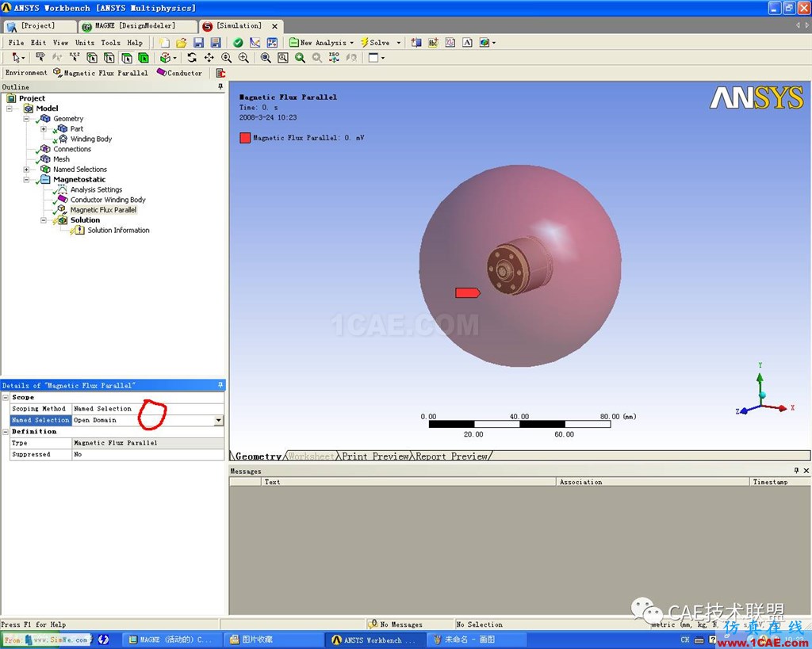Select Analysis Settings tree item
Image resolution: width=812 pixels, height=649 pixels.
point(96,189)
